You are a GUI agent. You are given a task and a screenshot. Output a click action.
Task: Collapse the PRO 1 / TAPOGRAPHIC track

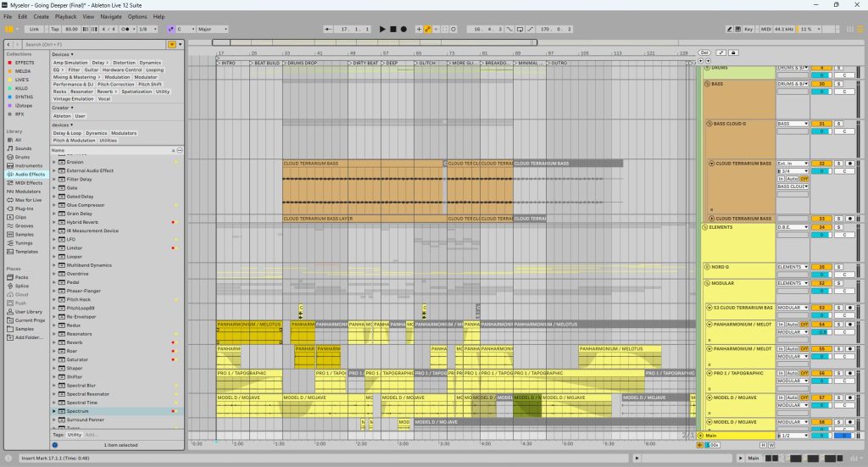[709, 373]
